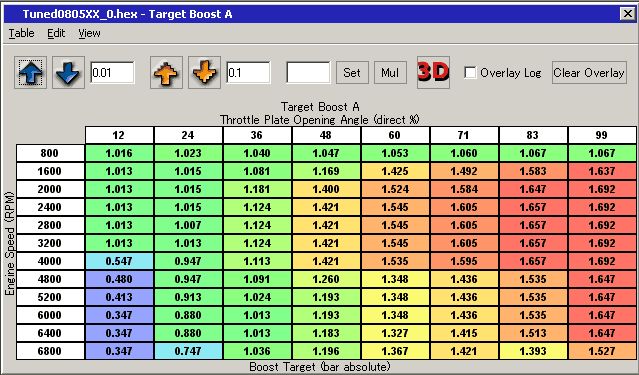Click the 0.01 fine increment field
This screenshot has width=639, height=375.
point(112,73)
